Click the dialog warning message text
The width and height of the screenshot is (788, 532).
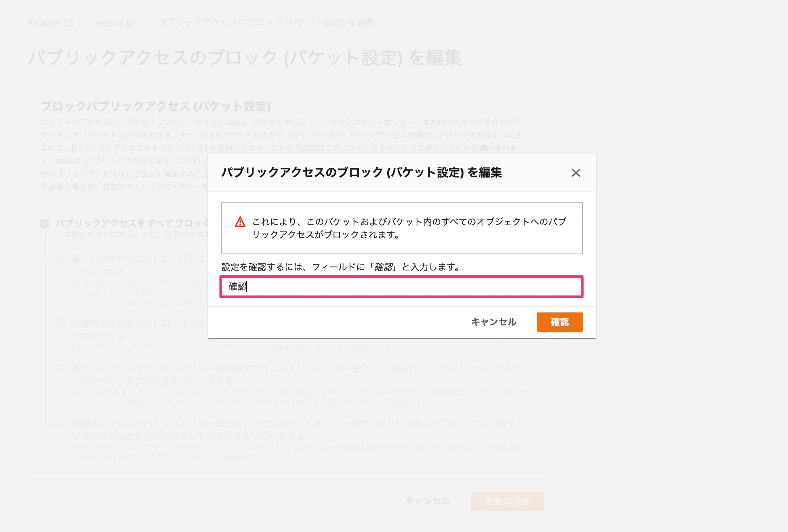[x=409, y=228]
